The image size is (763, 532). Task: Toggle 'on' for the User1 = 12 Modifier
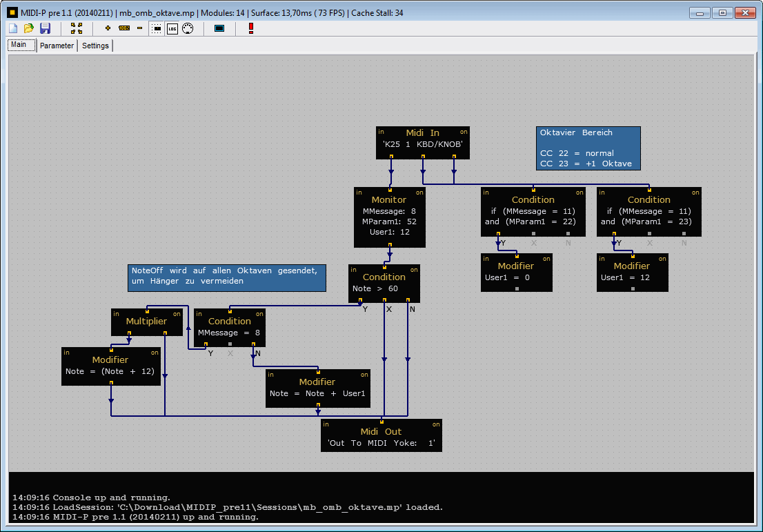pos(662,259)
